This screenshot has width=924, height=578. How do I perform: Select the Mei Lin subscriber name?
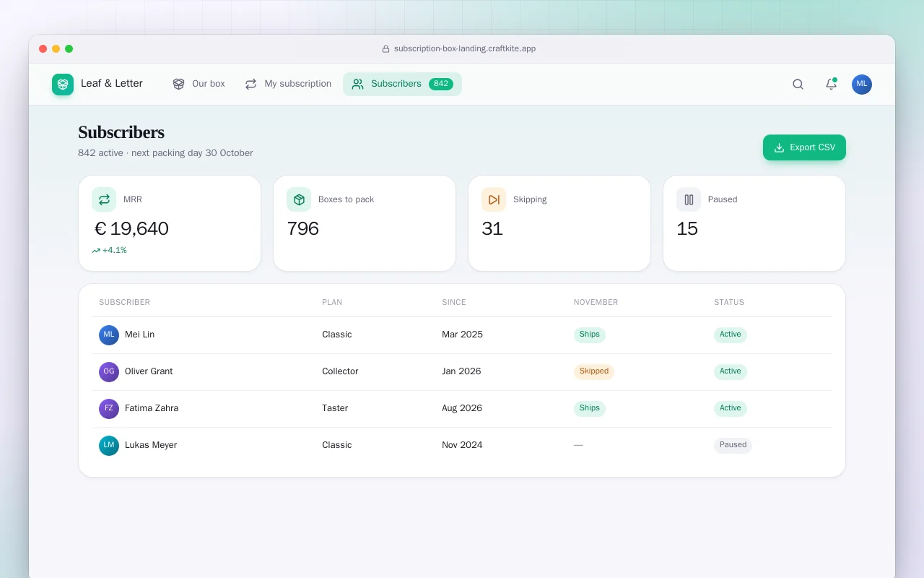point(139,335)
